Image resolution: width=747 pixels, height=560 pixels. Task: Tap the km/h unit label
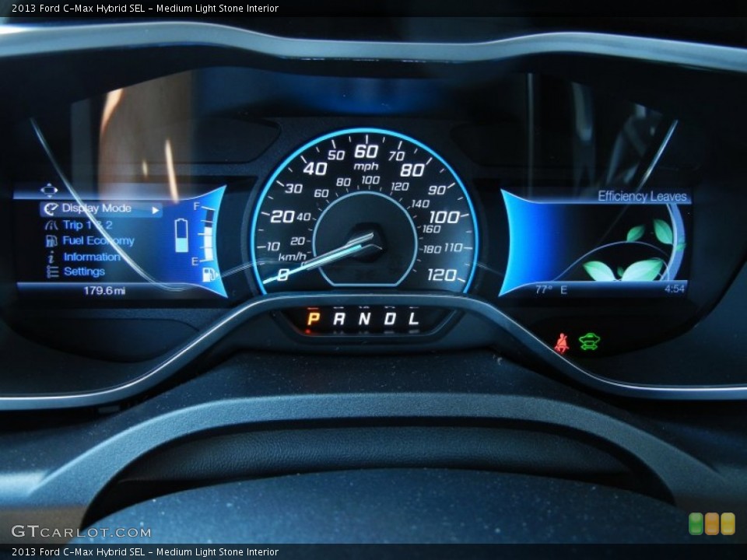pos(292,257)
